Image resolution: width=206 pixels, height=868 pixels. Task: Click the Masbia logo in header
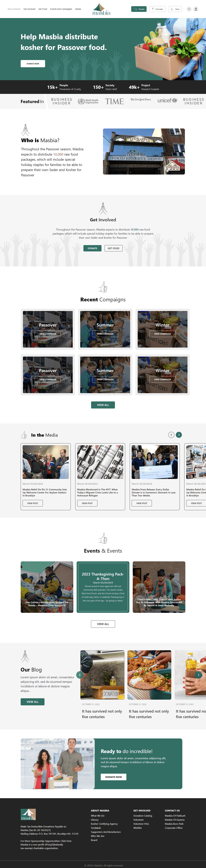click(x=101, y=9)
